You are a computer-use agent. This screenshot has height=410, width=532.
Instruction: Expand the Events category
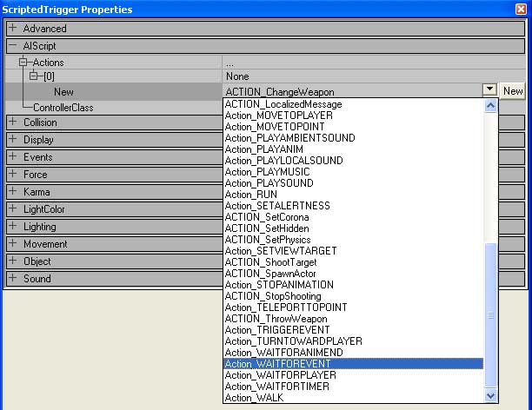[13, 157]
